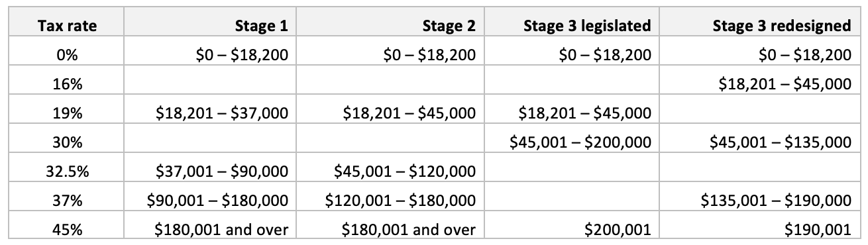Select cell $45,001 – $200,000
868x245 pixels.
[x=580, y=142]
